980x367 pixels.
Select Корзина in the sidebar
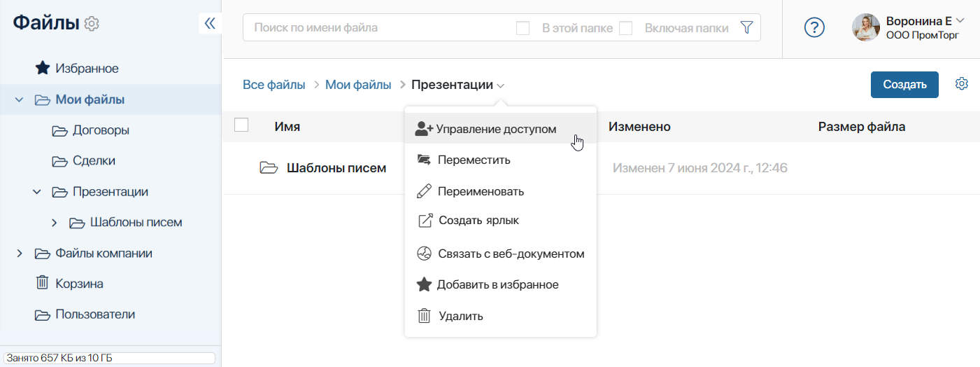pyautogui.click(x=79, y=284)
